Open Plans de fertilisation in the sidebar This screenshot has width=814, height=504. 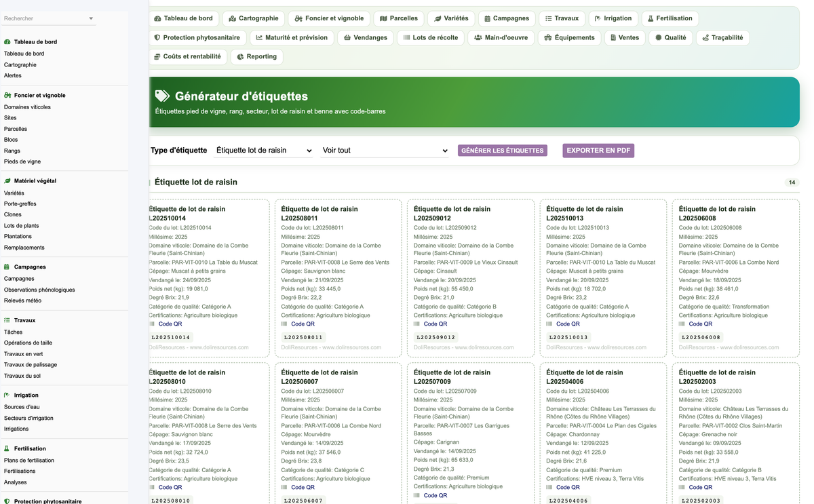[29, 461]
